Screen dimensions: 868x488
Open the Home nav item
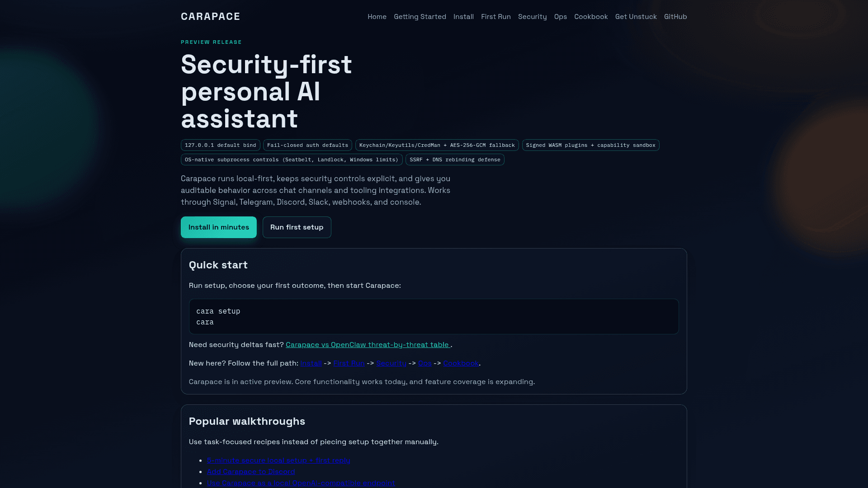(x=377, y=17)
